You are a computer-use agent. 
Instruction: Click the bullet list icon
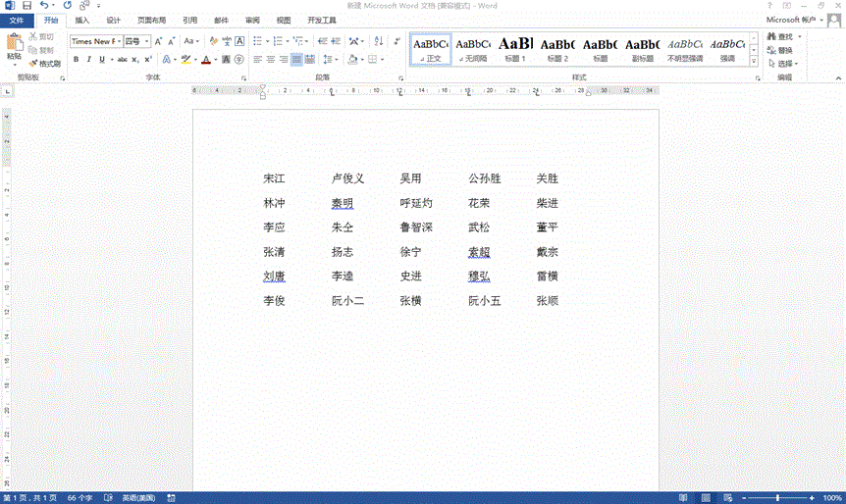pos(258,41)
